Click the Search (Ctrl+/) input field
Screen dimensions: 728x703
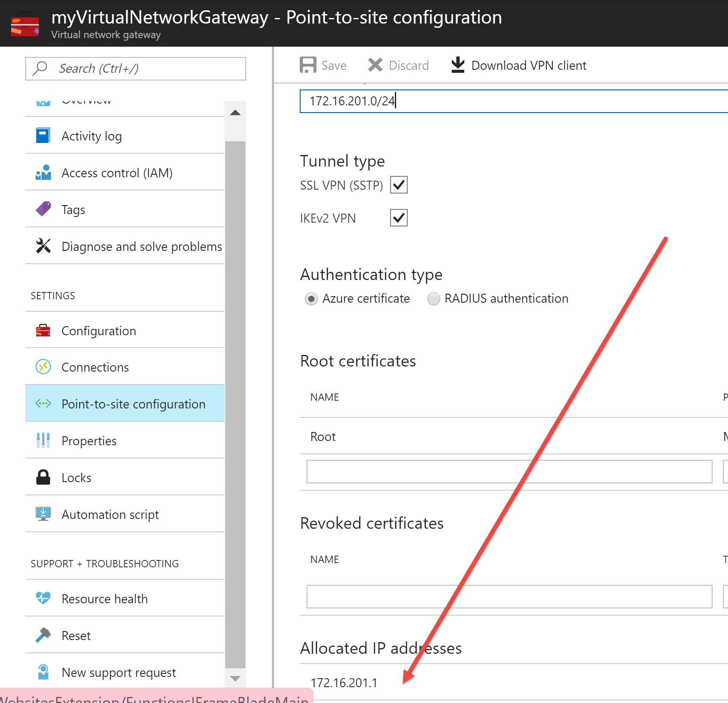click(x=136, y=69)
